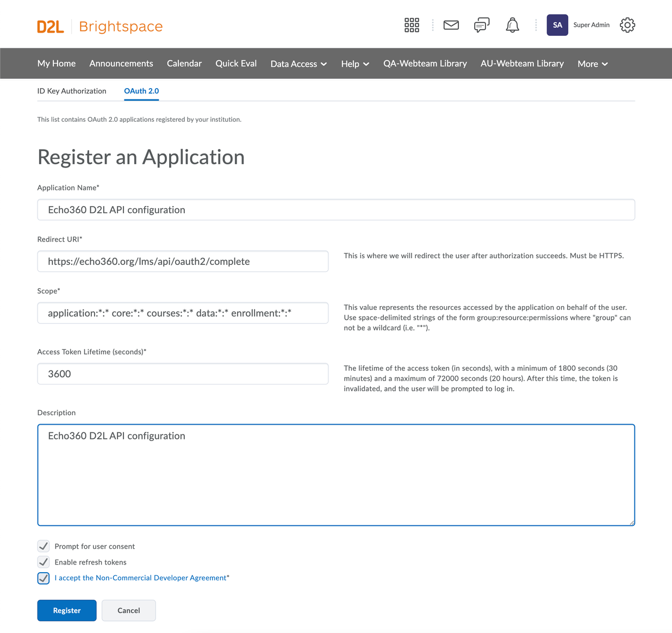The image size is (672, 633).
Task: Open the subscription alerts chat icon
Action: 482,25
